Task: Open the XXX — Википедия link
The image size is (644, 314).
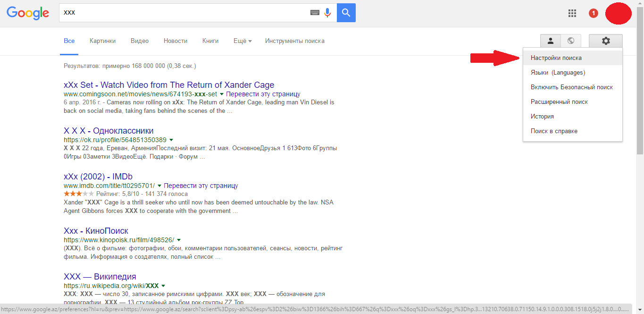Action: (100, 277)
